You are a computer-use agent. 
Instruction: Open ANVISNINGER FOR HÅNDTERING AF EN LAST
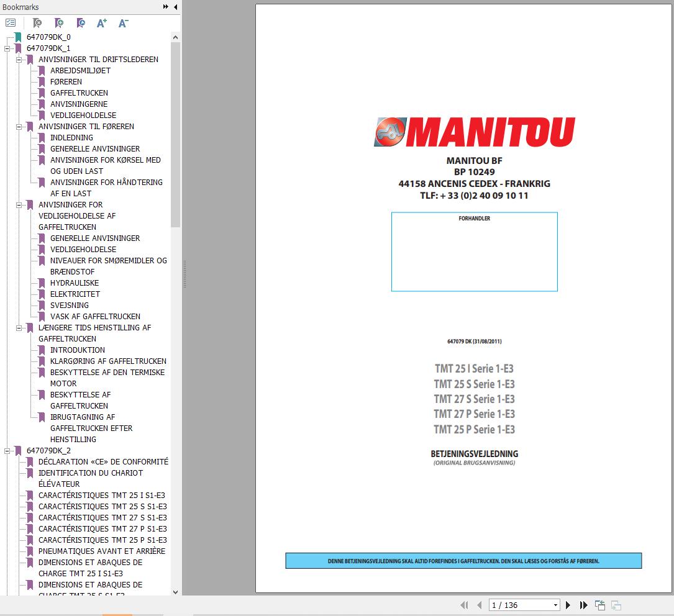pos(106,188)
